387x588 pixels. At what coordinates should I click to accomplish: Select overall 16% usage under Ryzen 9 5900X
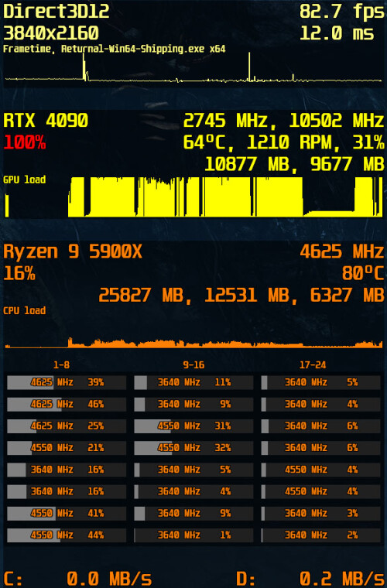19,274
